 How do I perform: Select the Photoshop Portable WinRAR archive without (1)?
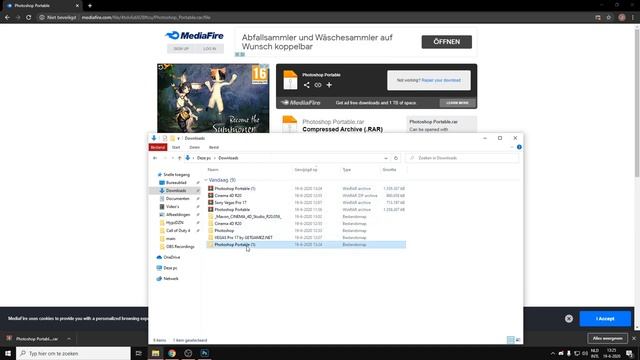click(306, 209)
